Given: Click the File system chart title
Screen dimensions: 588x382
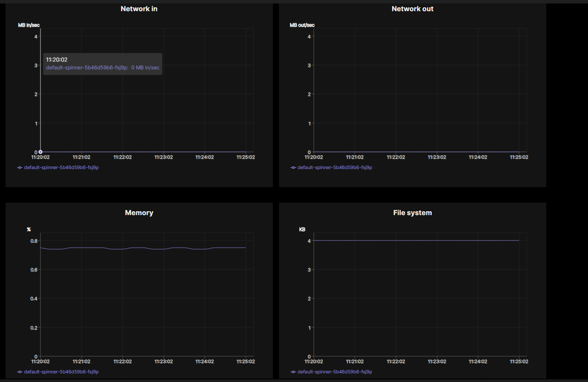Looking at the screenshot, I should (x=412, y=213).
